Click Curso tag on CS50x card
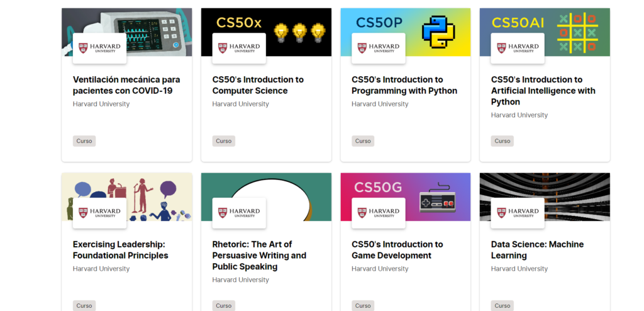 click(223, 141)
